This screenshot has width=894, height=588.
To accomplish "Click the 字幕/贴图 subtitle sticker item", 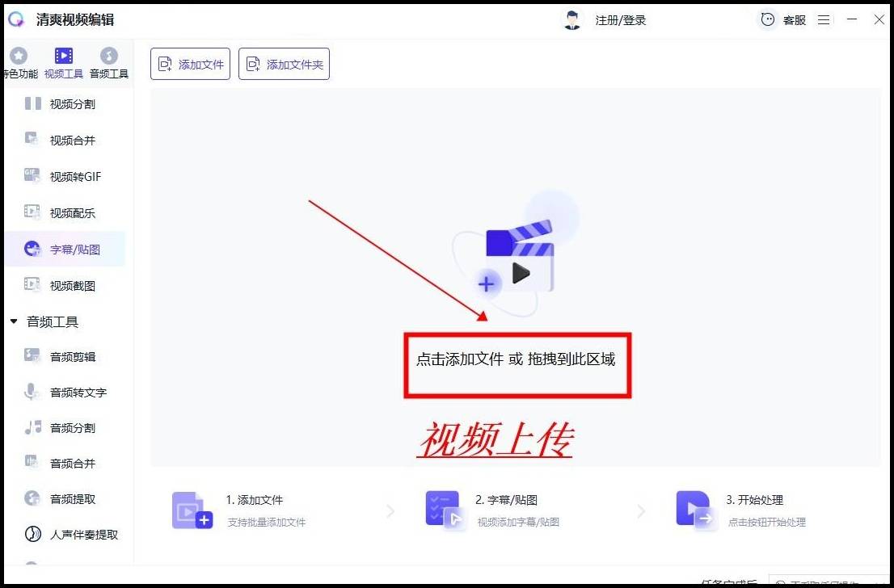I will (x=74, y=250).
